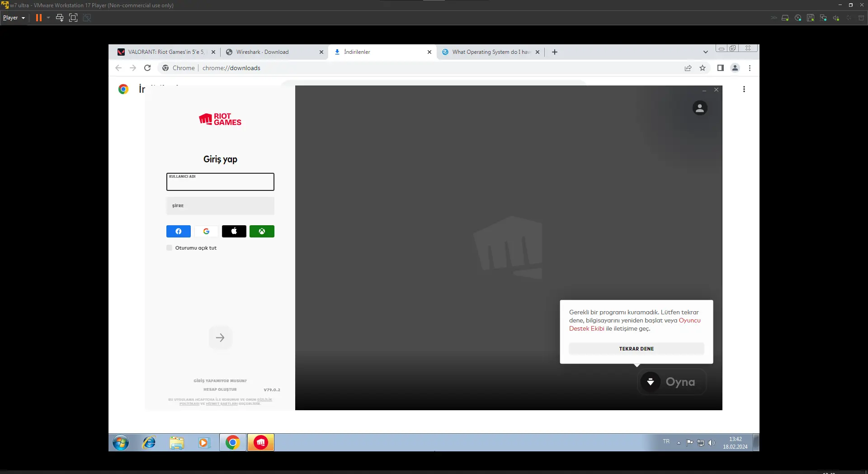Open the Chrome three-dot menu
868x474 pixels.
(750, 68)
